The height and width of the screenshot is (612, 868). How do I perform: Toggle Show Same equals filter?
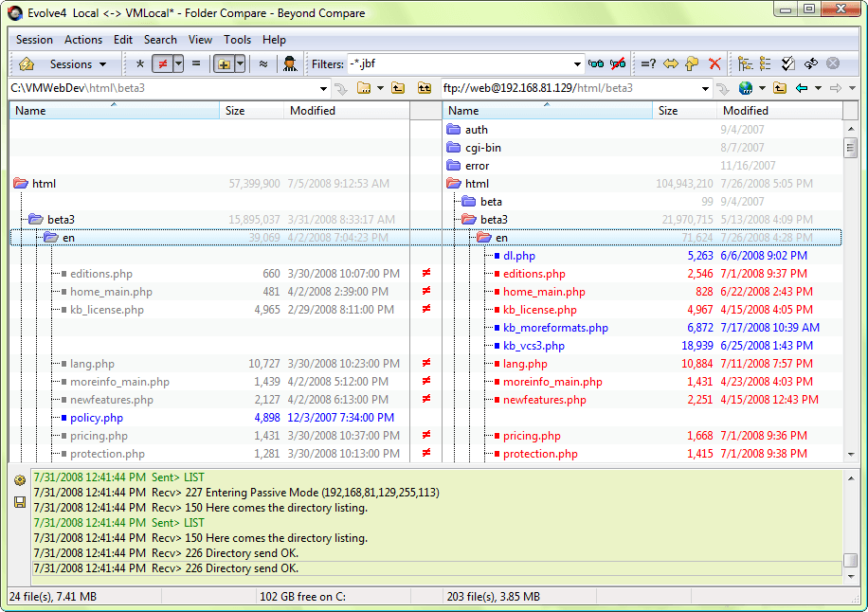point(196,64)
